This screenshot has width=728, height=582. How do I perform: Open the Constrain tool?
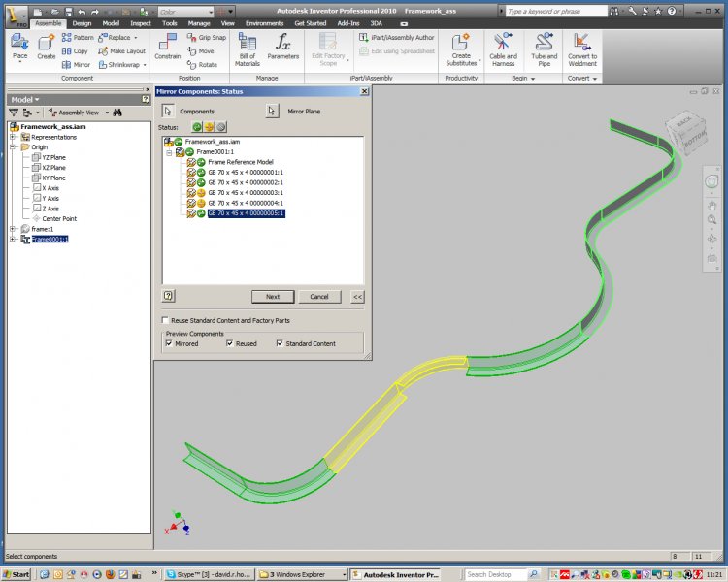click(x=168, y=47)
